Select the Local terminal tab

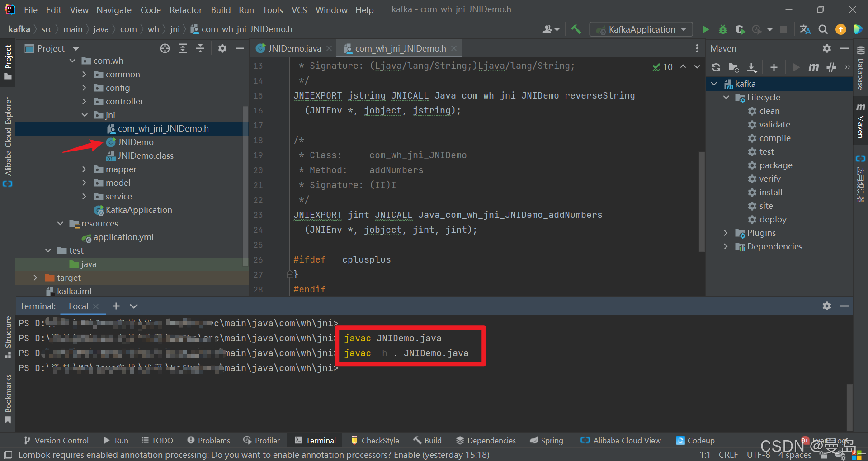(x=78, y=306)
